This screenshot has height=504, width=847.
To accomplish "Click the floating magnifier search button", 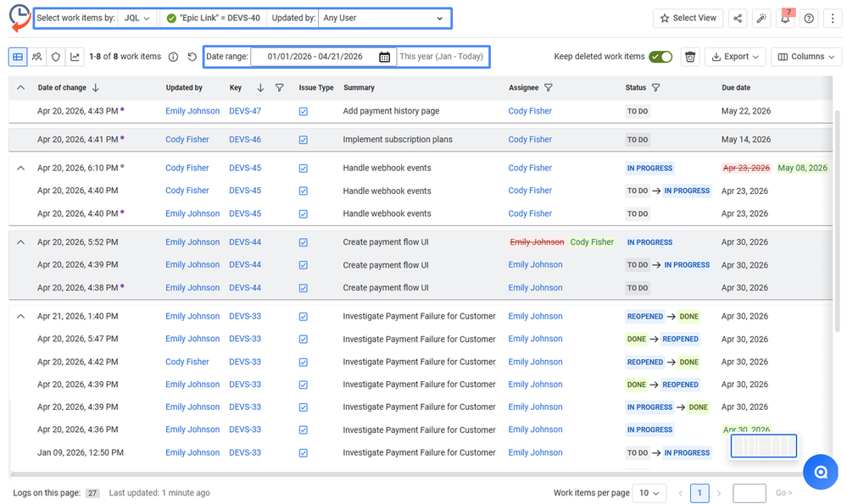I will pos(819,472).
